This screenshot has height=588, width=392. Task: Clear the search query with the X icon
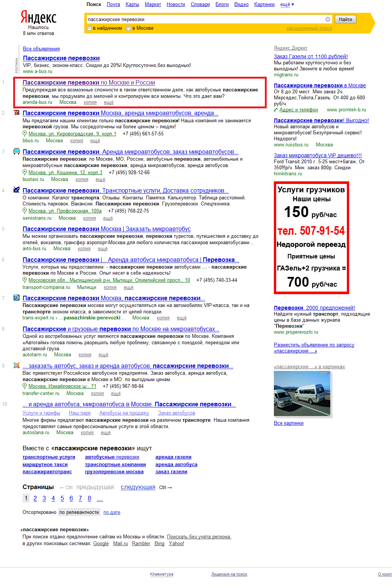(x=328, y=19)
